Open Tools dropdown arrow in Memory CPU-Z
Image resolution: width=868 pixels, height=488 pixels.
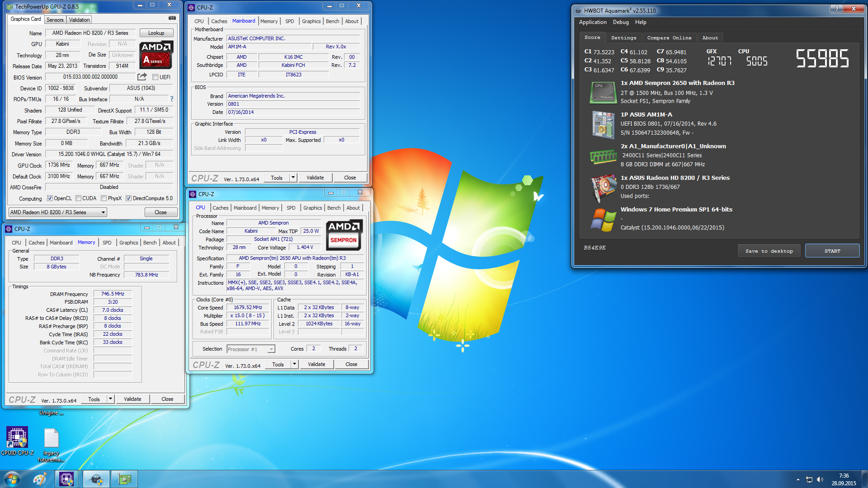coord(110,399)
